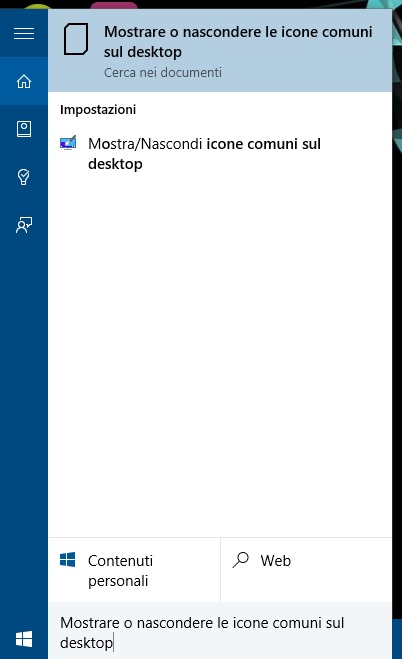The image size is (402, 659).
Task: Click the Impostazioni category header
Action: tap(98, 110)
